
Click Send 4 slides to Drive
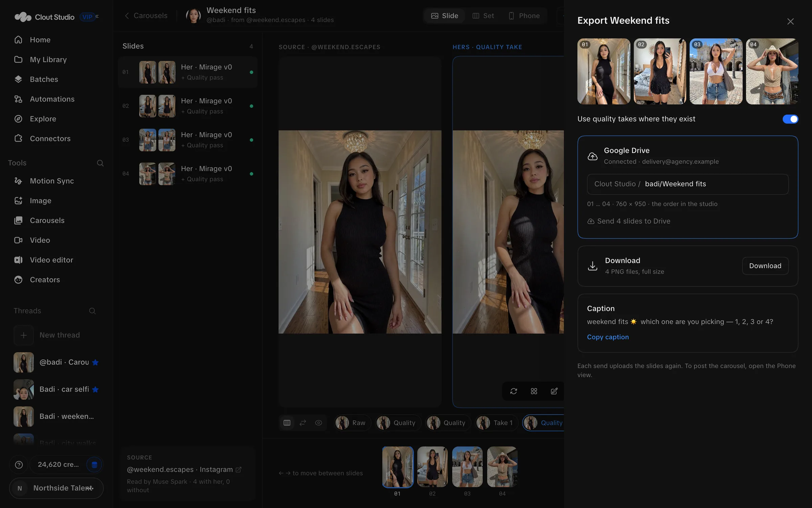click(629, 221)
